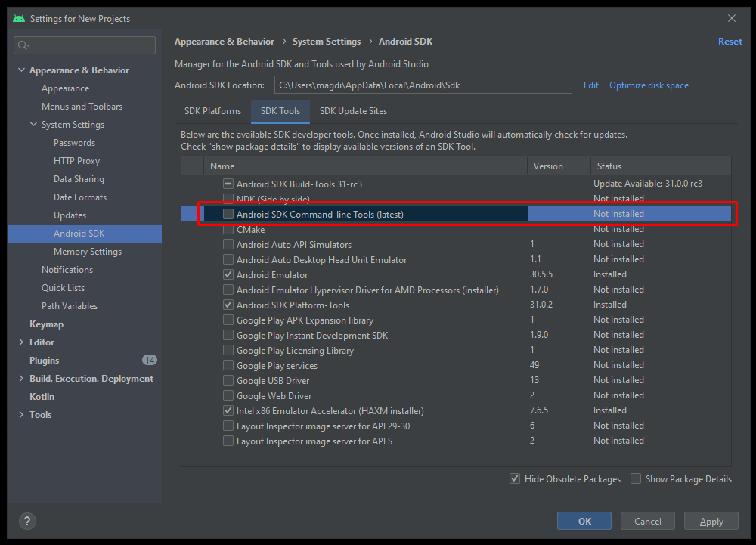
Task: Click the Version column header
Action: pyautogui.click(x=559, y=166)
